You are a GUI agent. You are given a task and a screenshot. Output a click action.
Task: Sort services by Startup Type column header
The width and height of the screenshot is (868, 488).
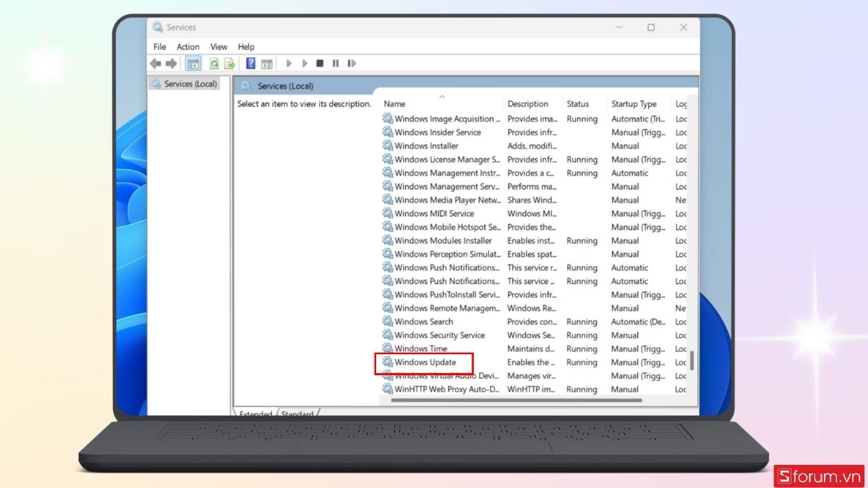pyautogui.click(x=634, y=104)
